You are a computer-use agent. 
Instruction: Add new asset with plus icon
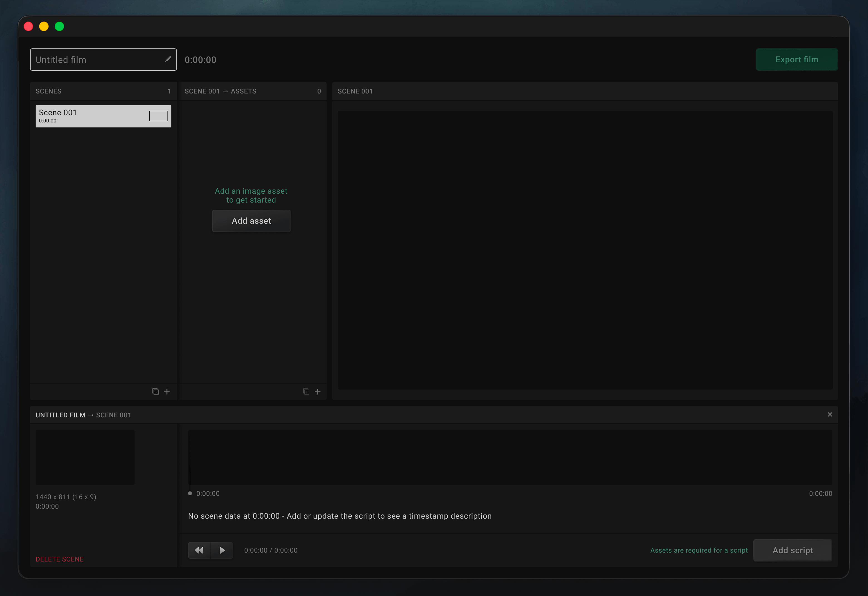point(318,391)
